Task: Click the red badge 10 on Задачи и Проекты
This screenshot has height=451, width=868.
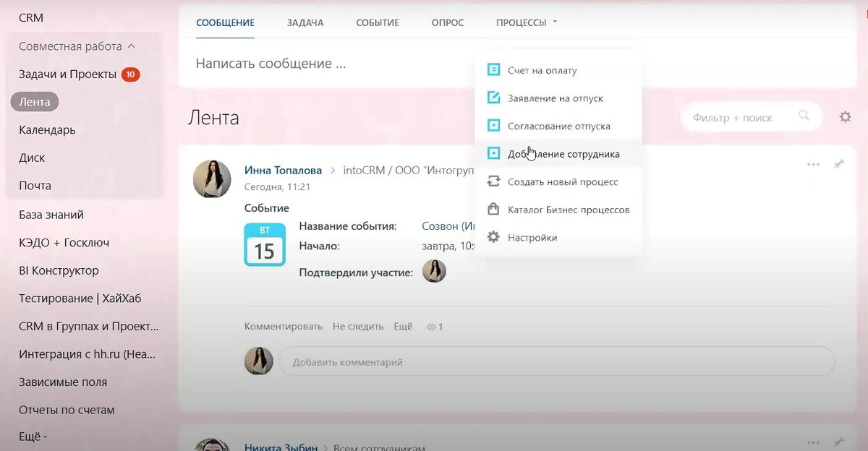Action: tap(130, 74)
